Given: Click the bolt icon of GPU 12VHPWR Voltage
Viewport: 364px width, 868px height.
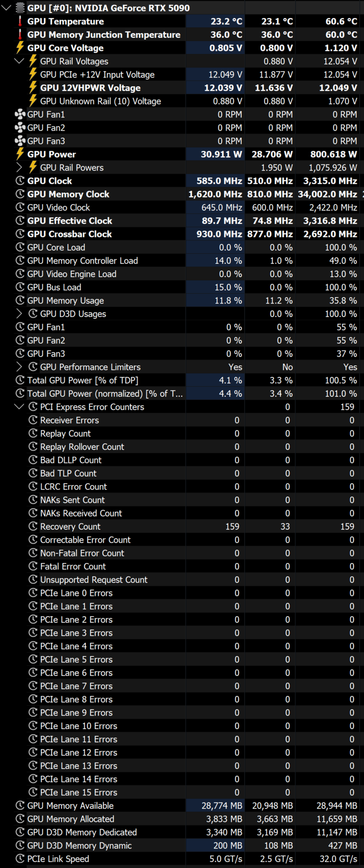Looking at the screenshot, I should (x=33, y=88).
